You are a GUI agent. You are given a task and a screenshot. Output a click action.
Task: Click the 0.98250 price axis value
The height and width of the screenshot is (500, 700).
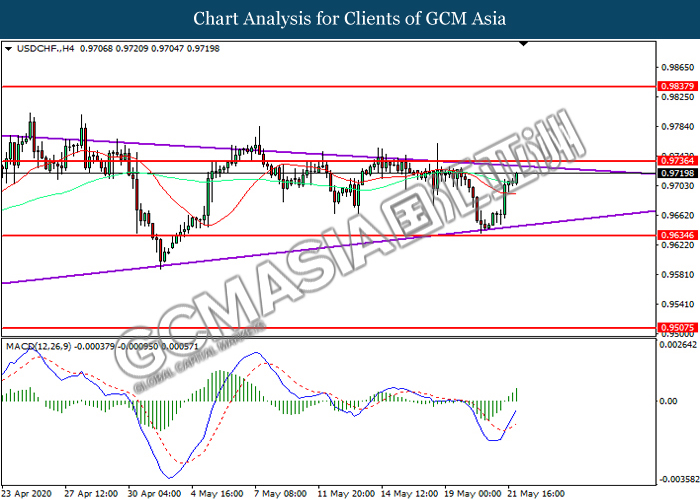click(x=678, y=97)
